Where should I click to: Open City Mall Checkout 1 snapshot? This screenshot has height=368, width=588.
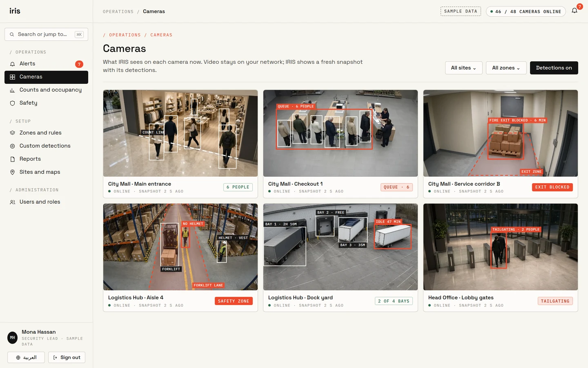[341, 133]
